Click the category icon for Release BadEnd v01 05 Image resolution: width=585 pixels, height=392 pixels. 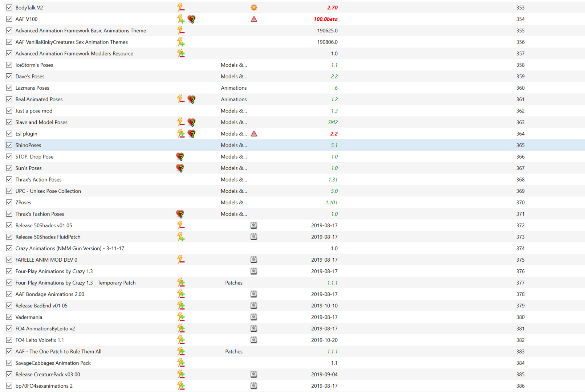tap(254, 305)
